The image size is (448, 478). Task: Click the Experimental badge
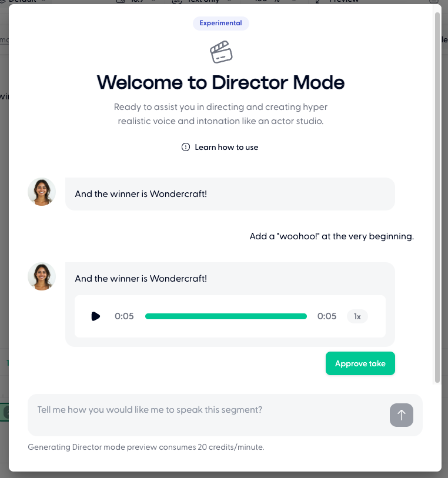tap(220, 23)
